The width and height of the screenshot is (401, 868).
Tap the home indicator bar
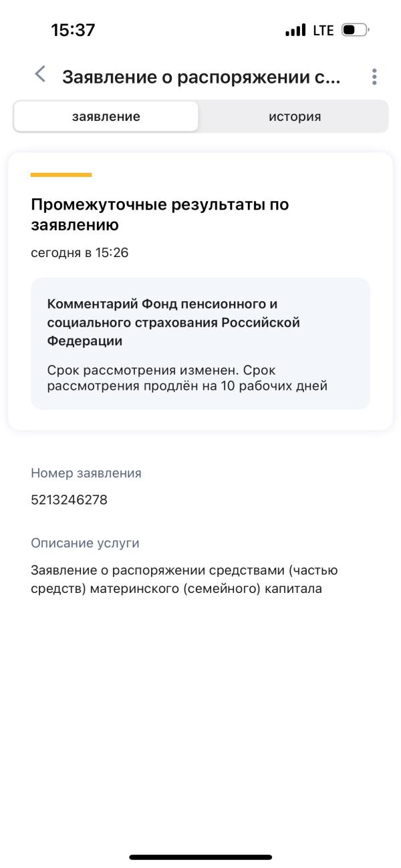click(200, 857)
